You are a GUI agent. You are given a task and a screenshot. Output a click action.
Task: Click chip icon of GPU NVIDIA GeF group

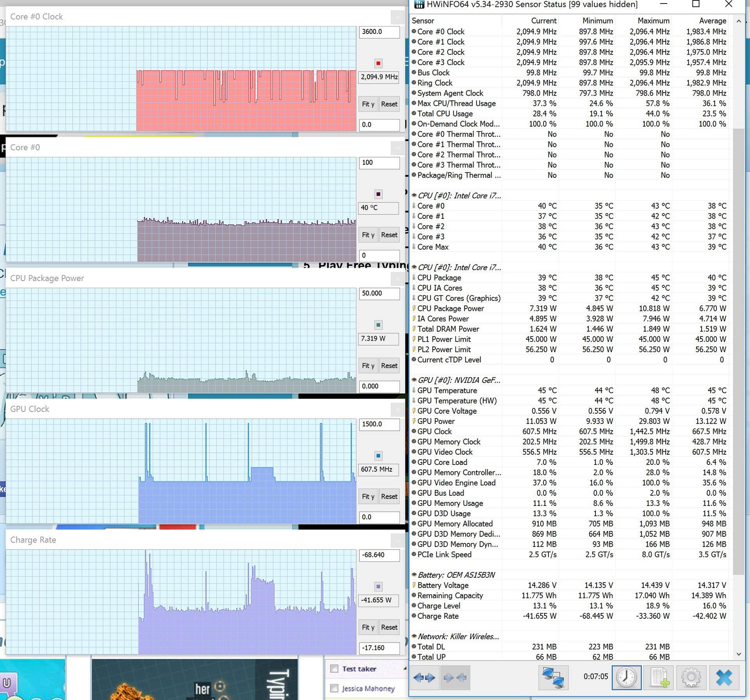click(414, 380)
